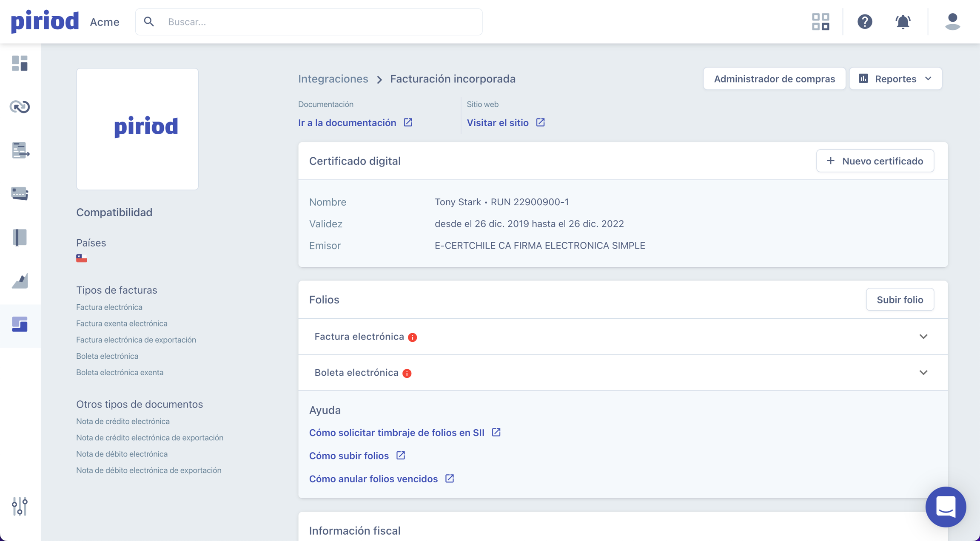Open the Reportes dropdown
Image resolution: width=980 pixels, height=541 pixels.
point(895,79)
